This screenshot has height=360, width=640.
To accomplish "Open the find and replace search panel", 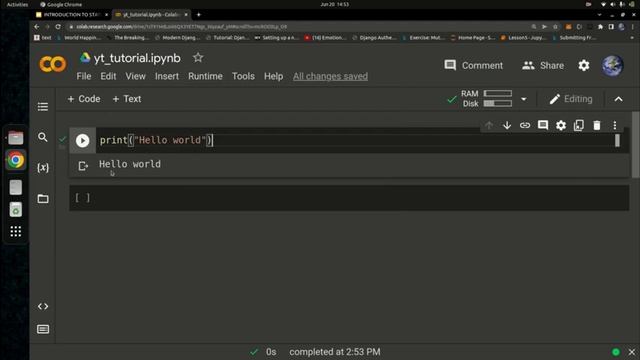I will click(x=43, y=137).
